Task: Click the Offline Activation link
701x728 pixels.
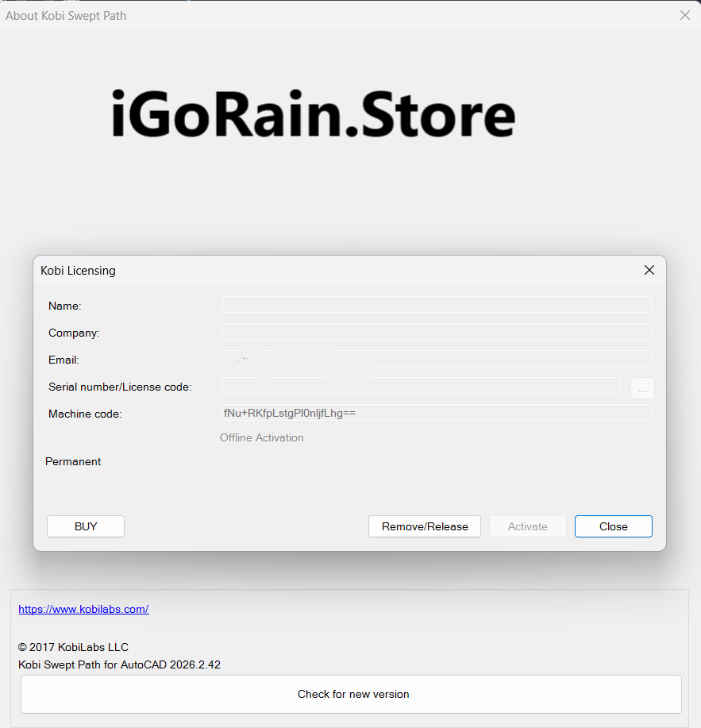Action: pyautogui.click(x=261, y=437)
